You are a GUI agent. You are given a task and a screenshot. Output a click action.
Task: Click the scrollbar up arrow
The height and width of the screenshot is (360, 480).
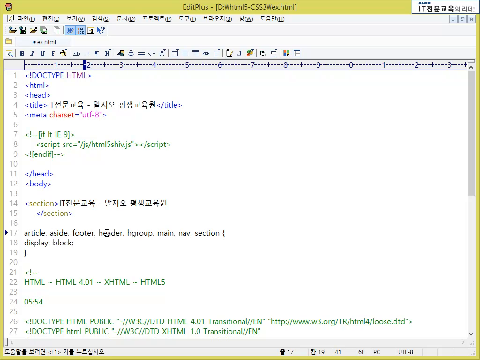(471, 67)
